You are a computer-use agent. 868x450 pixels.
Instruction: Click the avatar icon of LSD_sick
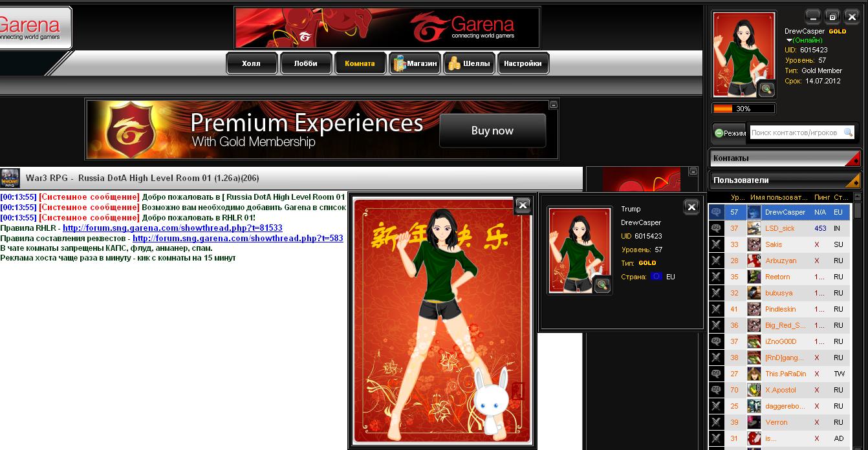coord(754,228)
